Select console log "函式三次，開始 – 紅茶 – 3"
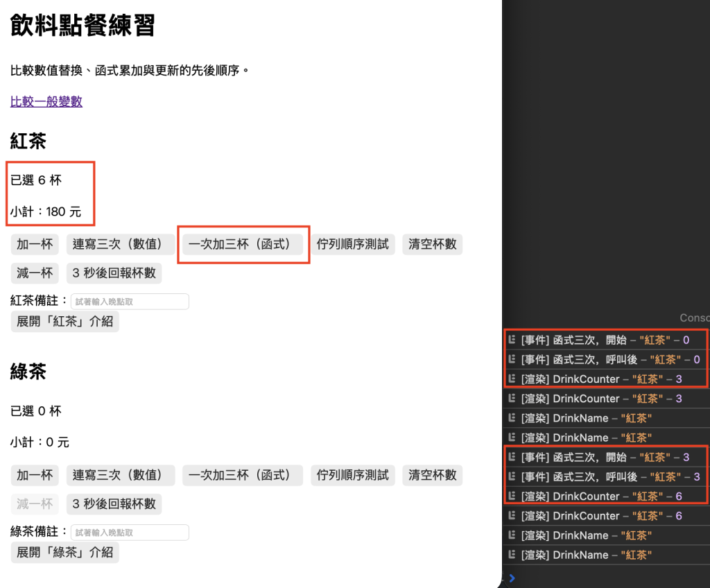The image size is (710, 588). click(607, 458)
